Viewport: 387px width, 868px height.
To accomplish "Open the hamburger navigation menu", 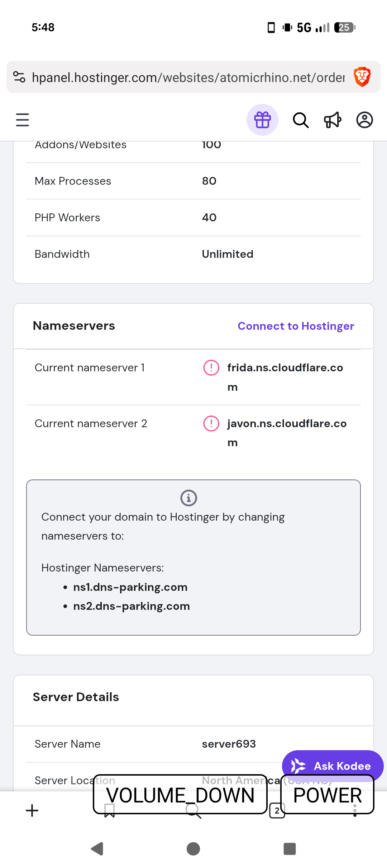I will tap(22, 120).
